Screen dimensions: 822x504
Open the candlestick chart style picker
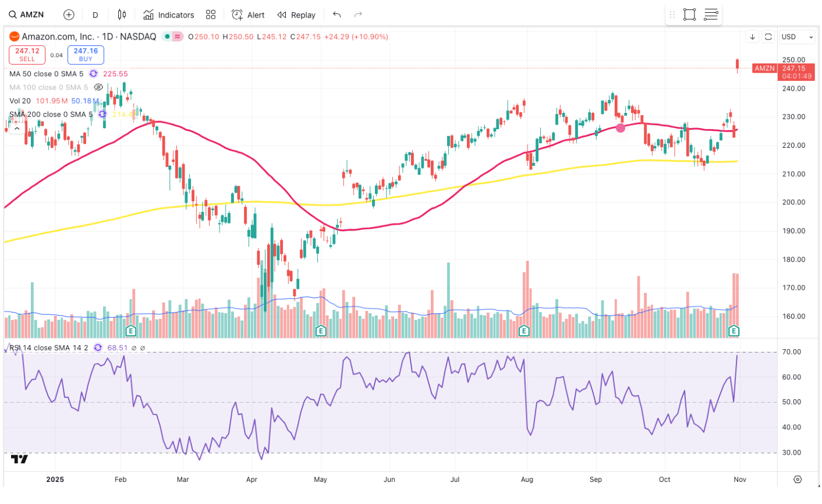(121, 15)
